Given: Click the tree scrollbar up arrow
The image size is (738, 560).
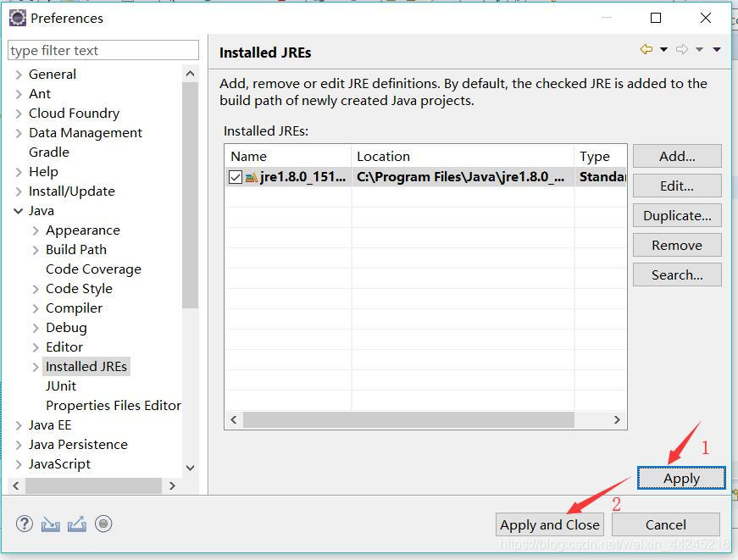Looking at the screenshot, I should click(x=190, y=74).
